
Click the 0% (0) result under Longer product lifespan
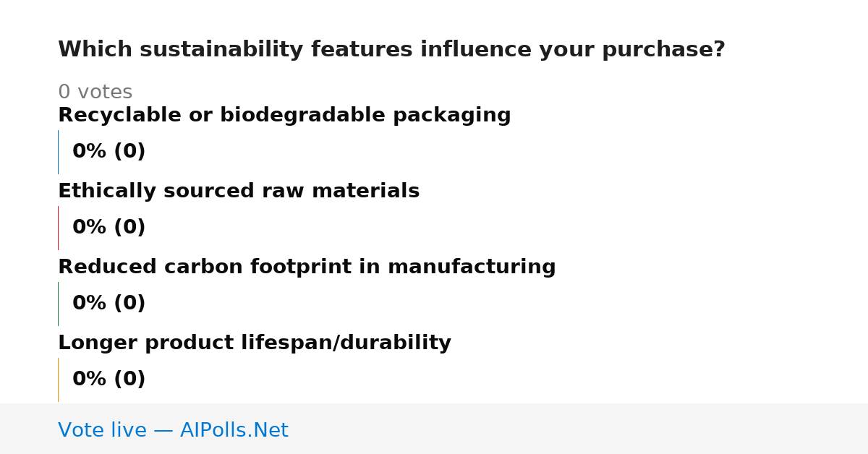coord(109,380)
